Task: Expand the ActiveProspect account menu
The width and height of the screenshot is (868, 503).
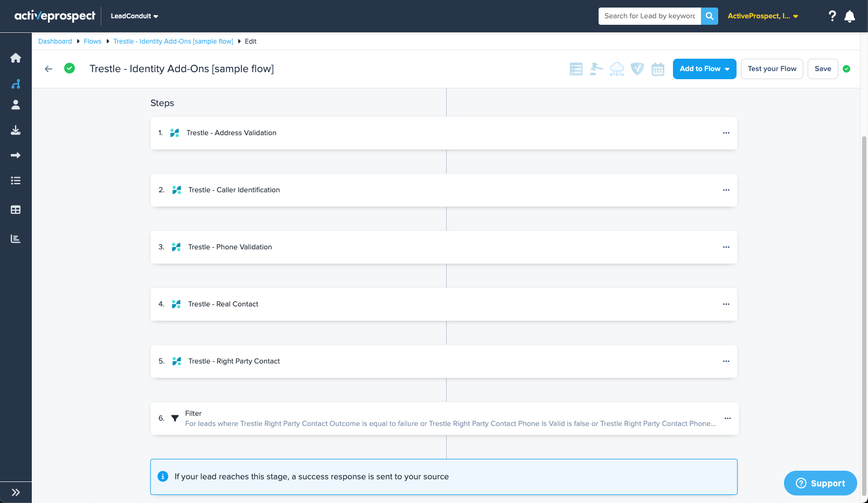Action: pos(762,16)
